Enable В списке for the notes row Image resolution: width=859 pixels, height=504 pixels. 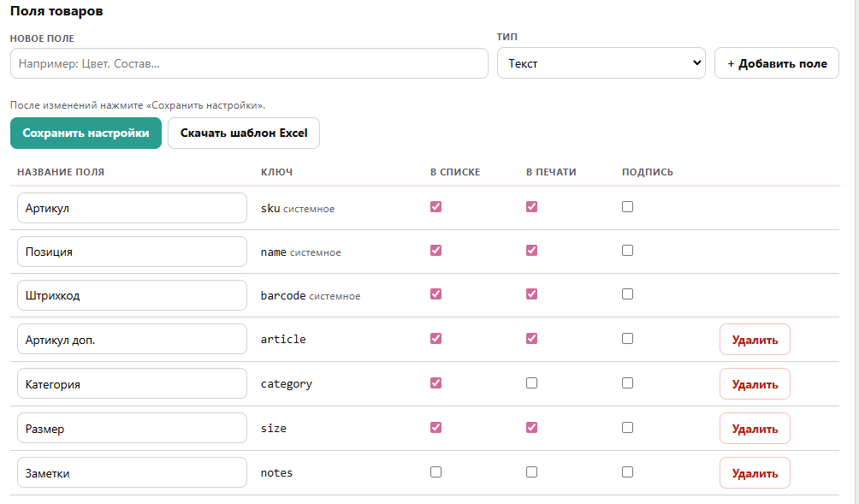point(436,471)
